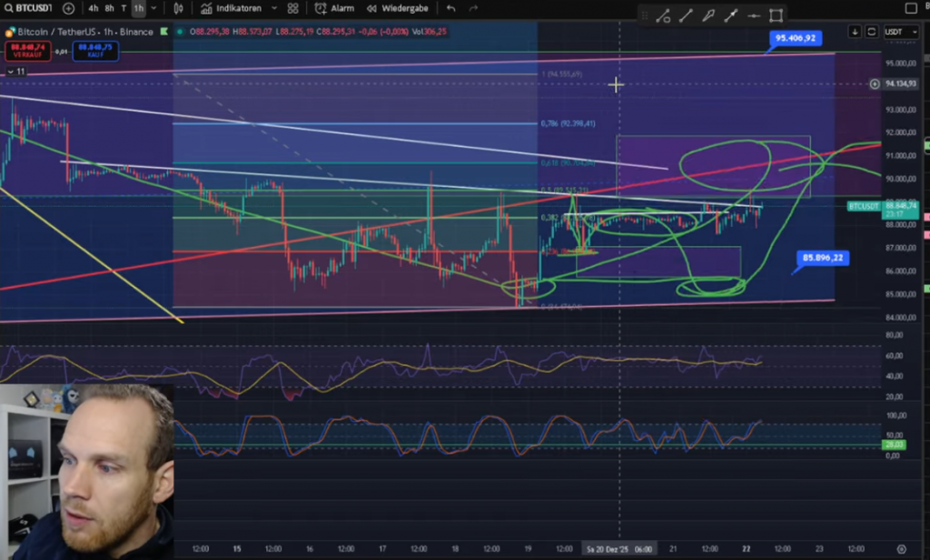This screenshot has width=930, height=560.
Task: Click the BTCUSD symbol search field
Action: 29,8
